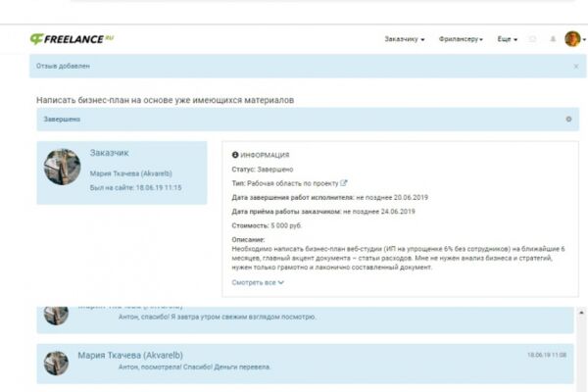588x392 pixels.
Task: Open Мария Ткачева (Akvarelb) profile link in Заказчик card
Action: 131,173
